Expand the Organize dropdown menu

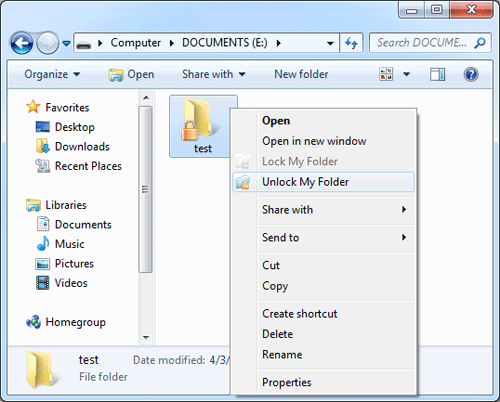coord(52,74)
